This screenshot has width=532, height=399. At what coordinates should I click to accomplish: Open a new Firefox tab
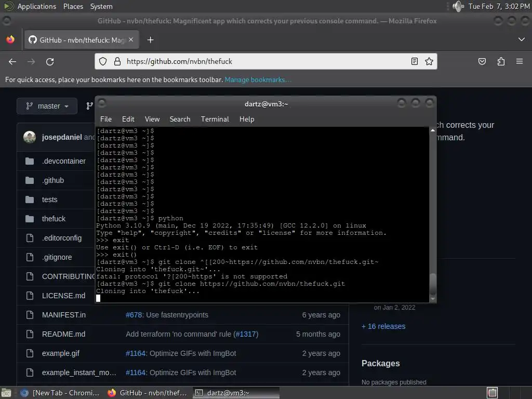tap(150, 40)
